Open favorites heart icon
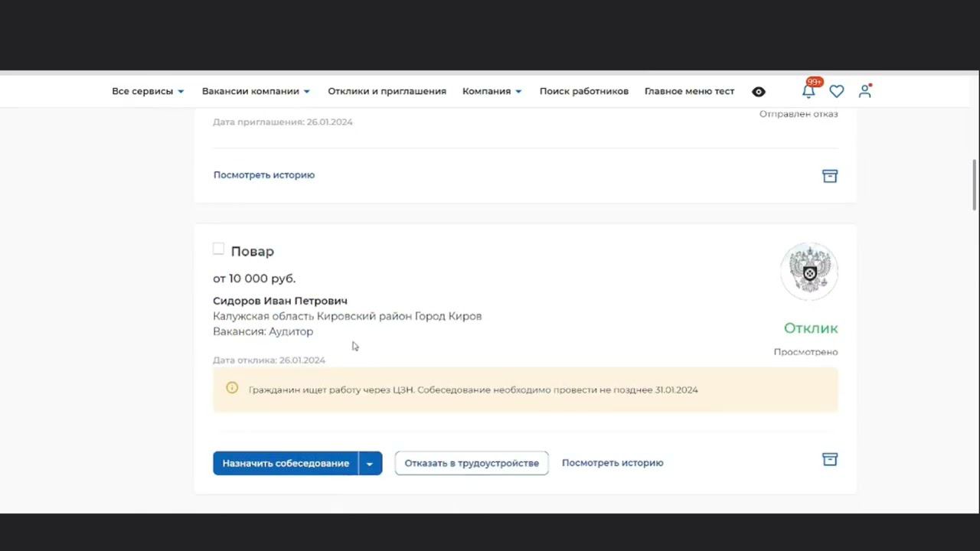Viewport: 980px width, 551px height. click(837, 91)
